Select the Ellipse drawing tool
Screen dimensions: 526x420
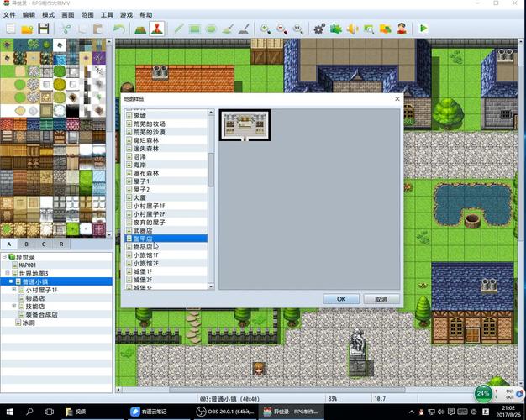coord(211,29)
